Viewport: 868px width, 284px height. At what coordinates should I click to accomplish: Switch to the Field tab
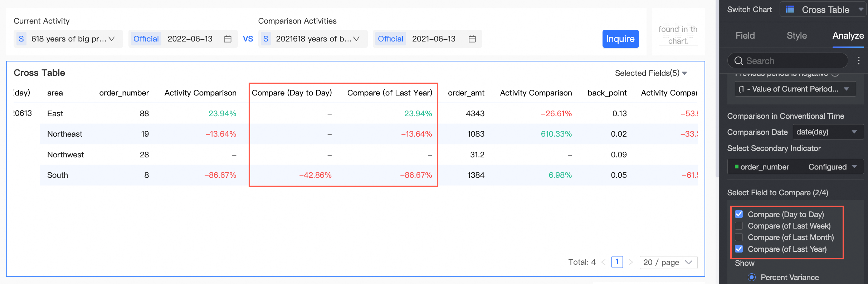745,35
